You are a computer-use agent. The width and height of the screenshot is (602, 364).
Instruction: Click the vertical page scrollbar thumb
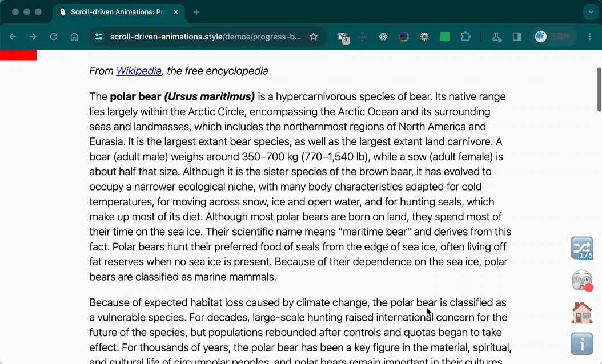(x=599, y=90)
